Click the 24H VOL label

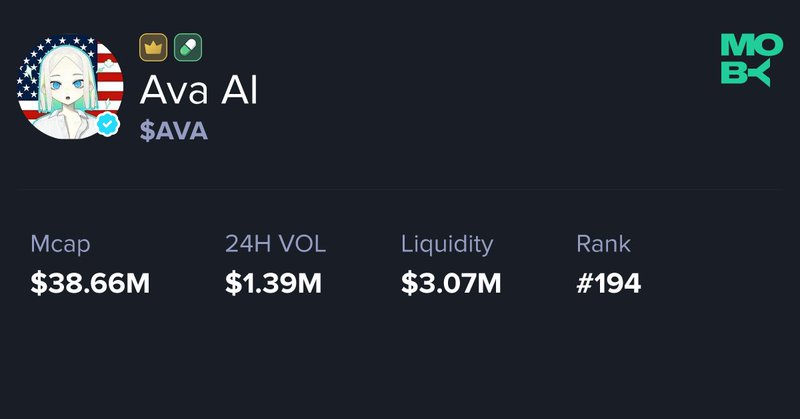tap(276, 244)
